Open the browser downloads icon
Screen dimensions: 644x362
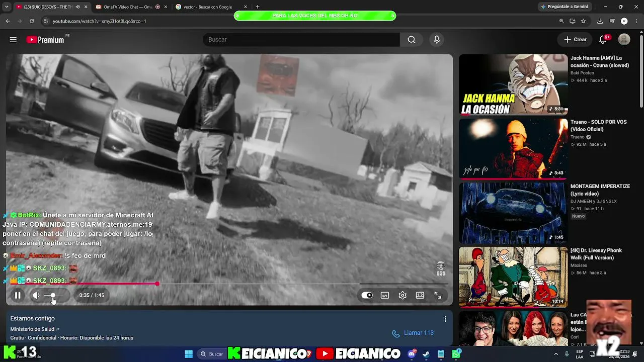coord(600,21)
